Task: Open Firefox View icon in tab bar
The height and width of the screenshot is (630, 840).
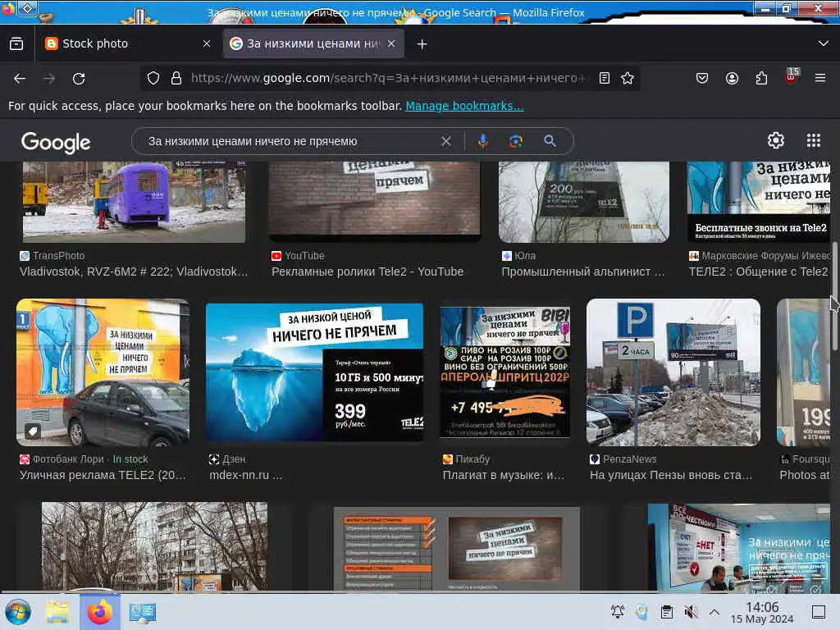Action: (x=16, y=44)
